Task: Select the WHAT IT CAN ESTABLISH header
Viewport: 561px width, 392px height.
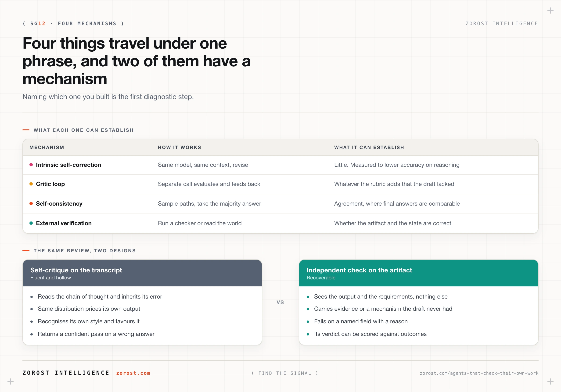Action: pyautogui.click(x=369, y=147)
